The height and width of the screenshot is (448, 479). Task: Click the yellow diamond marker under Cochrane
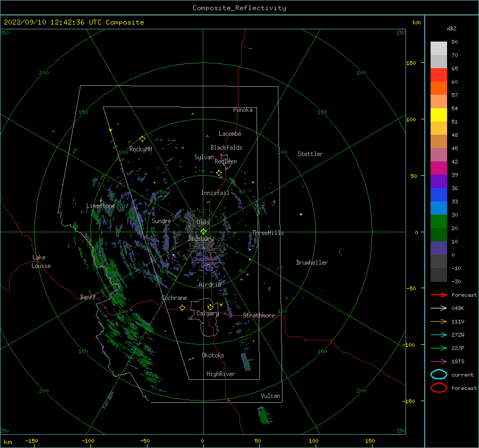point(182,307)
